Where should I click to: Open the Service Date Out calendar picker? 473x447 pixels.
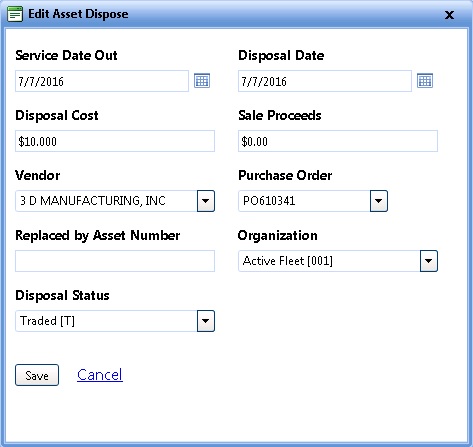click(x=202, y=81)
